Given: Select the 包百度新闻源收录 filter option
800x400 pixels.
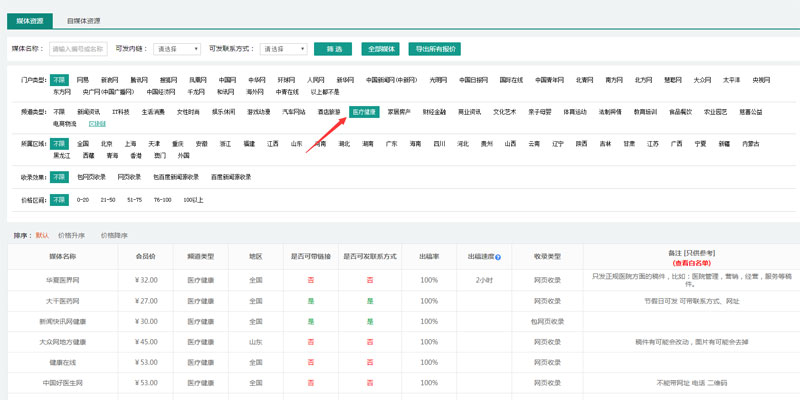Looking at the screenshot, I should tap(176, 177).
